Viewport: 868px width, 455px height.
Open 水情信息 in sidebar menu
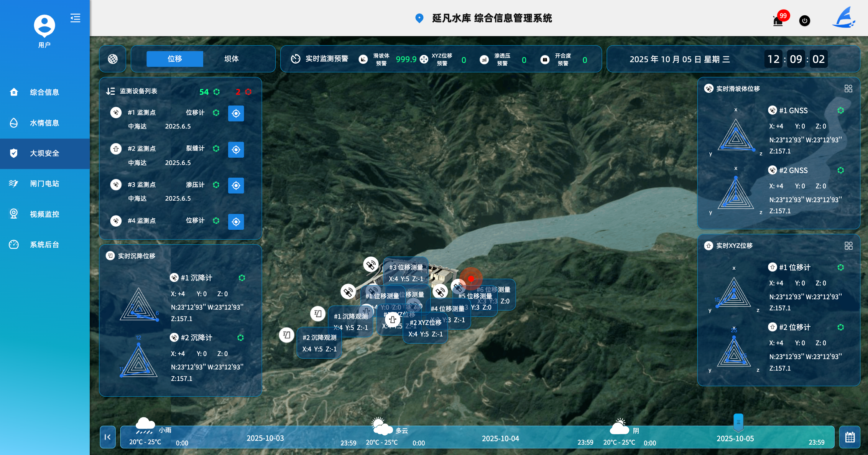(44, 123)
